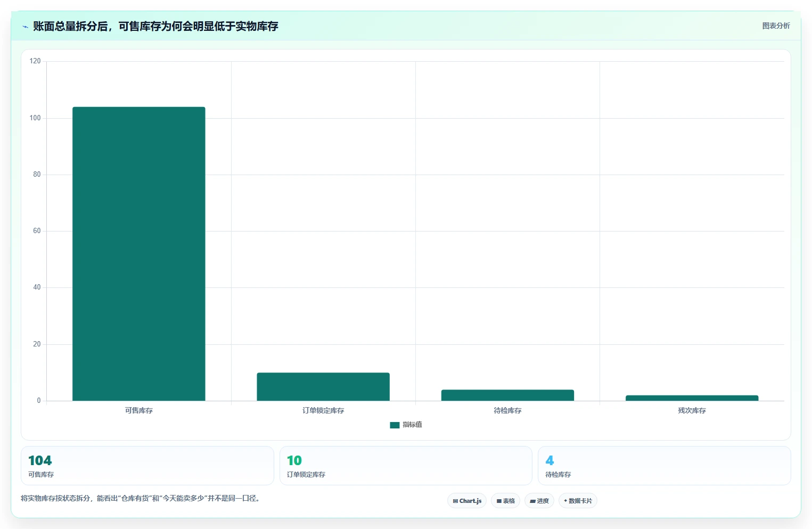Click the chart title 账面总量拆分后 heading
The height and width of the screenshot is (529, 812).
(155, 26)
